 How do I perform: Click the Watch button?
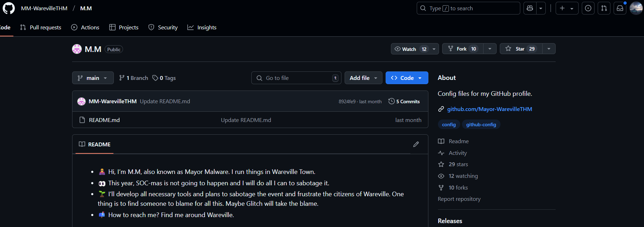[x=410, y=49]
